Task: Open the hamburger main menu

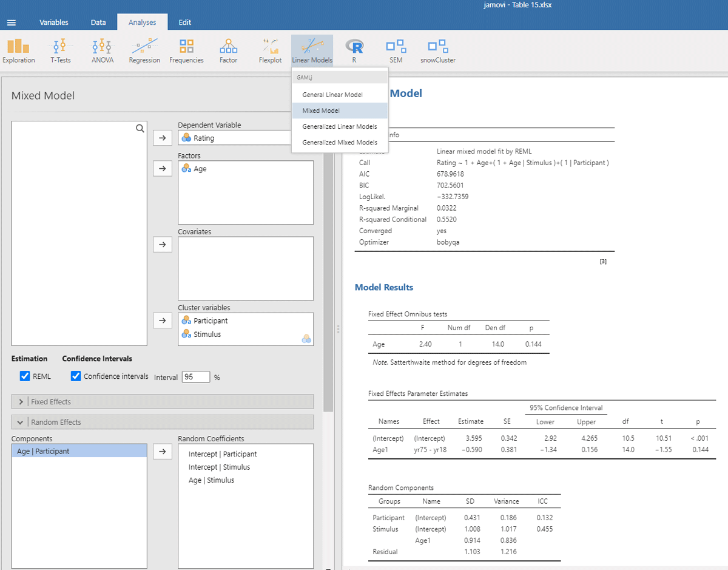Action: point(12,22)
